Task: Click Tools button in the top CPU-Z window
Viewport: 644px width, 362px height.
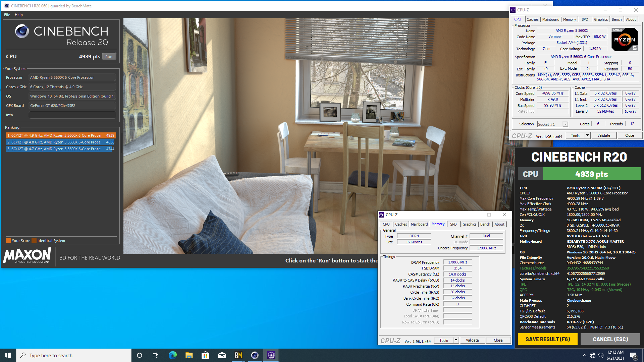Action: click(x=575, y=136)
